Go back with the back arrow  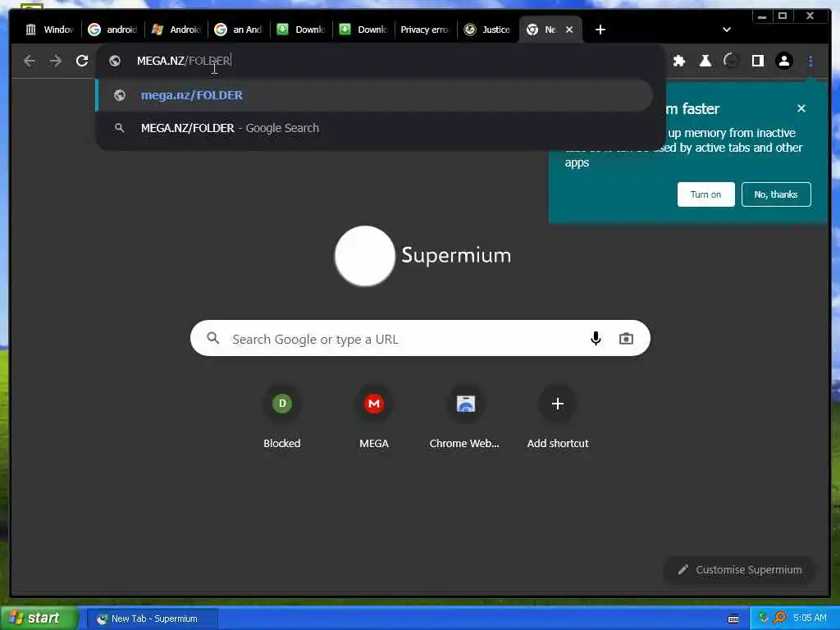point(30,61)
